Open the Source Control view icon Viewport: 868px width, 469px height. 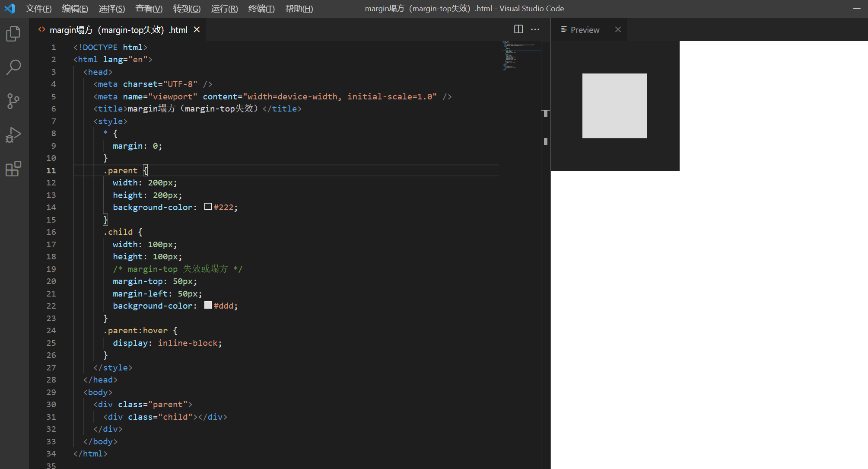click(x=13, y=101)
